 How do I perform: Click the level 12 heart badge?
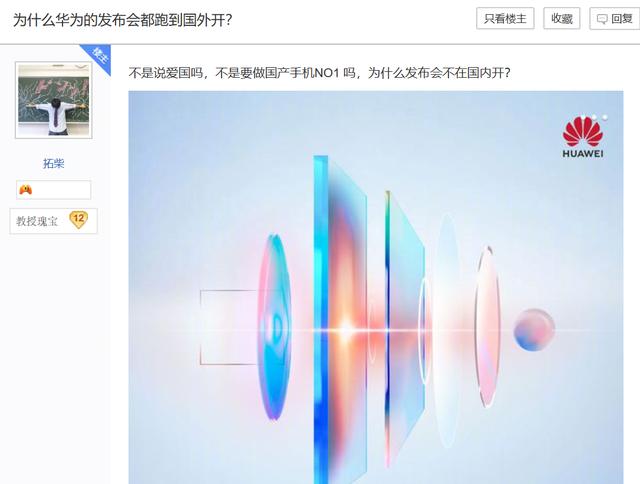pos(78,220)
